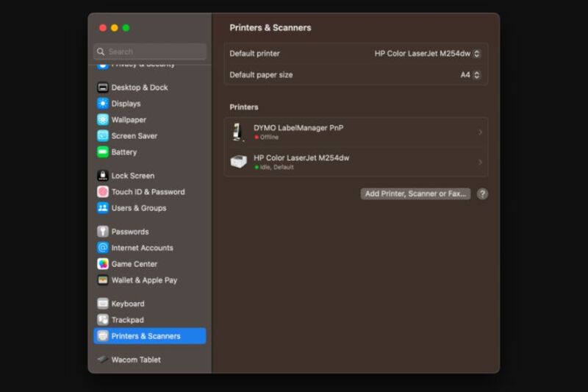Focus the Search field in sidebar

150,51
